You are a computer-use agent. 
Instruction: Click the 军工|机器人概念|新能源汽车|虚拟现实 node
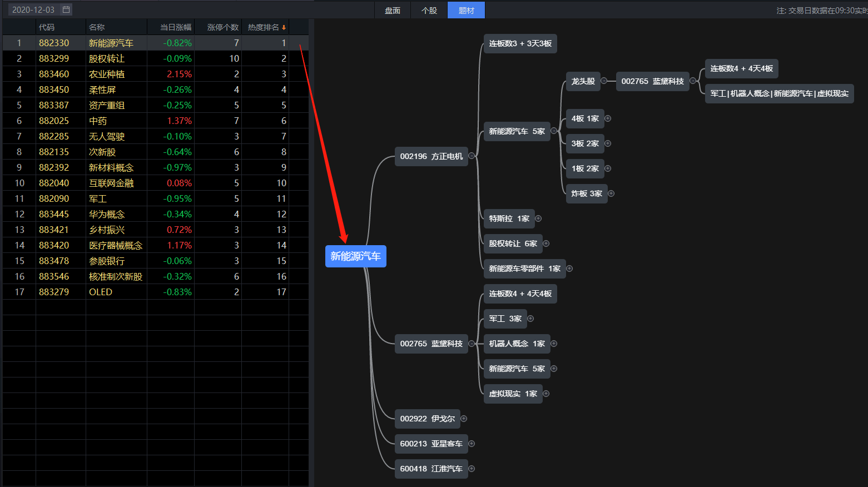pyautogui.click(x=779, y=93)
